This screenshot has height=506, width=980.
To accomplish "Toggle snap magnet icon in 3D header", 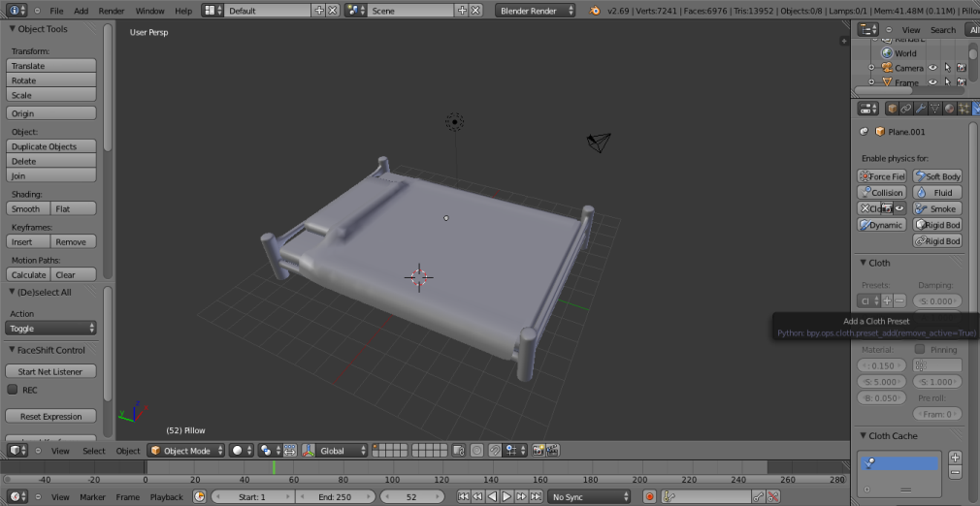I will 495,451.
